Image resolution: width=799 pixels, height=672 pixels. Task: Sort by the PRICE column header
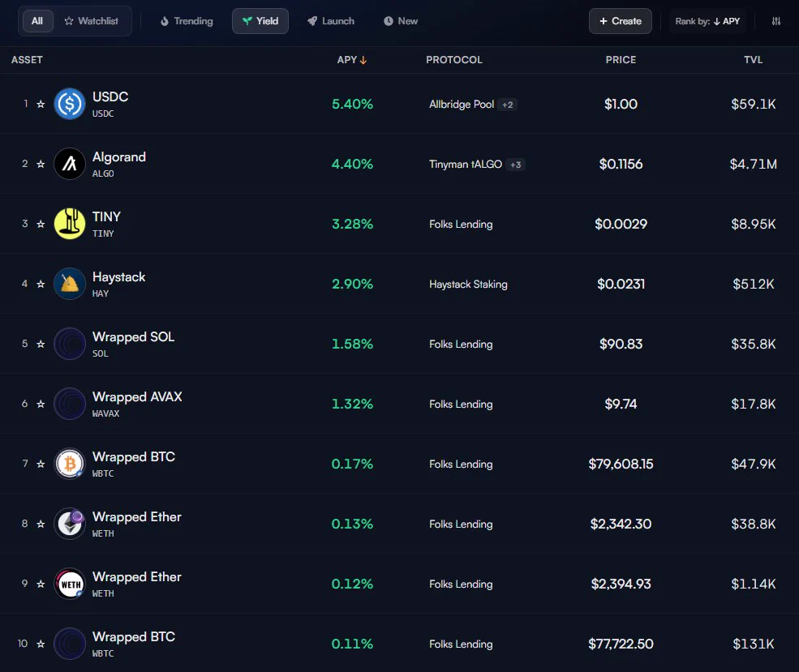click(x=621, y=60)
